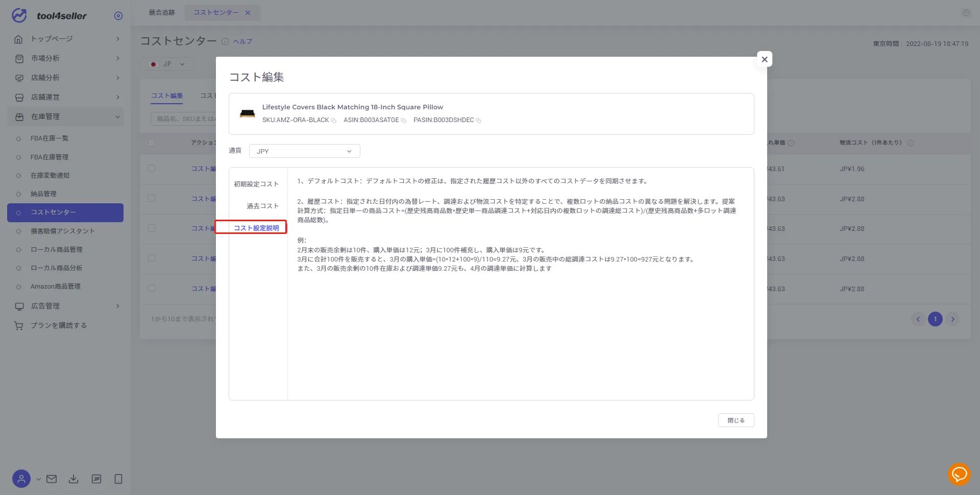Select the コスト編集 page tab
980x495 pixels.
pyautogui.click(x=167, y=96)
